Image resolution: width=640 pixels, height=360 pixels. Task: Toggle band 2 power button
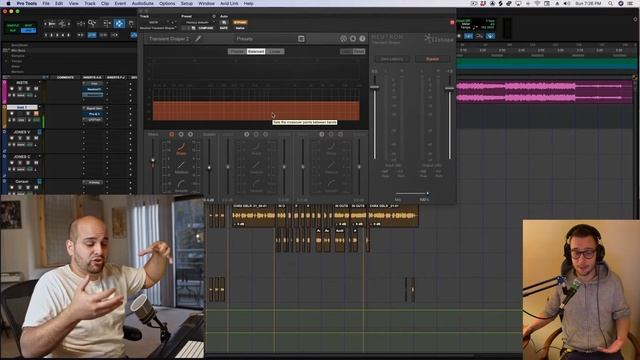coord(247,134)
